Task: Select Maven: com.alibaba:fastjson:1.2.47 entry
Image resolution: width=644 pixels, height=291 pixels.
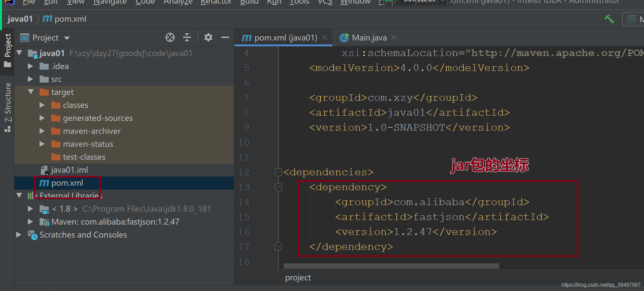Action: (115, 222)
